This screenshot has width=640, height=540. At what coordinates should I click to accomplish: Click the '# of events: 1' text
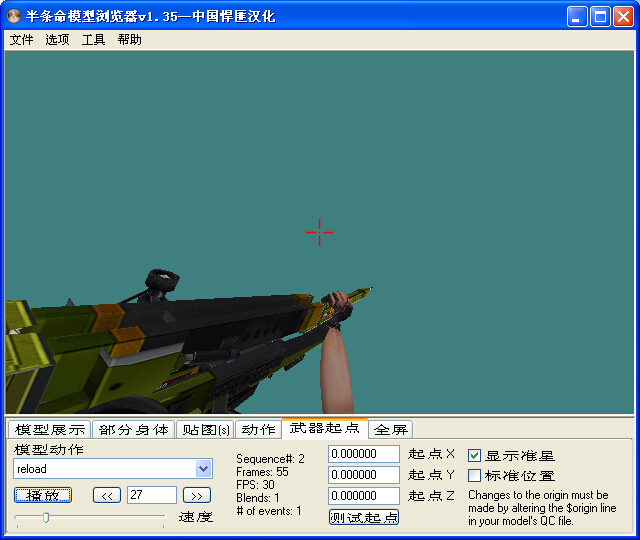pyautogui.click(x=269, y=511)
